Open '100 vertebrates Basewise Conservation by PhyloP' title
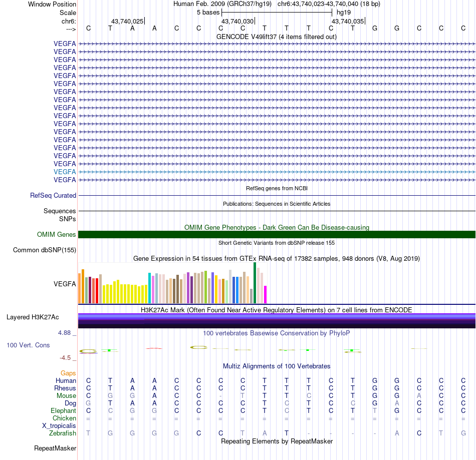 pyautogui.click(x=277, y=333)
